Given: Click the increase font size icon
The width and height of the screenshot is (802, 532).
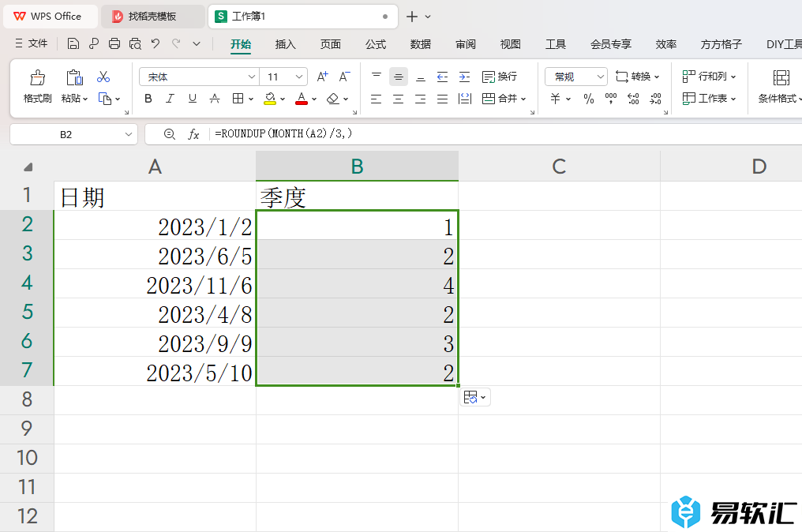Looking at the screenshot, I should [x=322, y=77].
